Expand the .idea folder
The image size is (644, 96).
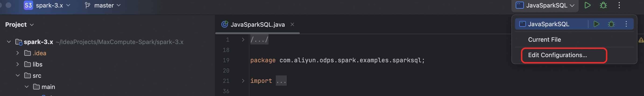pyautogui.click(x=18, y=53)
